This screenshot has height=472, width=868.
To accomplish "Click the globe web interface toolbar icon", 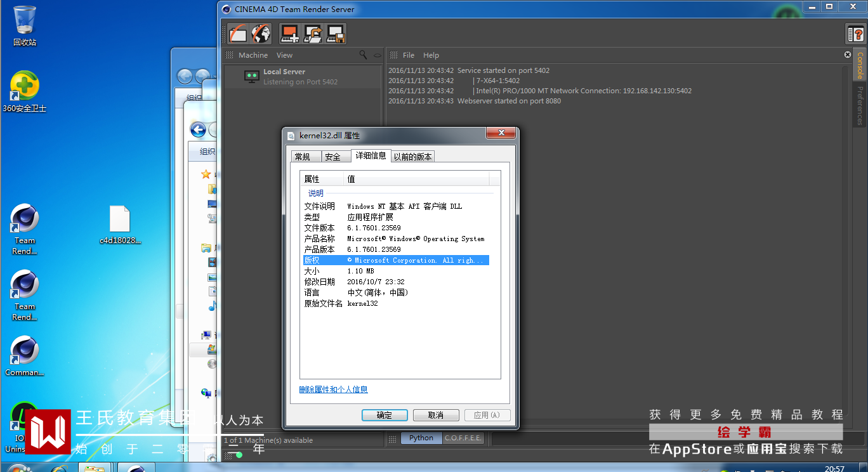I will pyautogui.click(x=261, y=34).
